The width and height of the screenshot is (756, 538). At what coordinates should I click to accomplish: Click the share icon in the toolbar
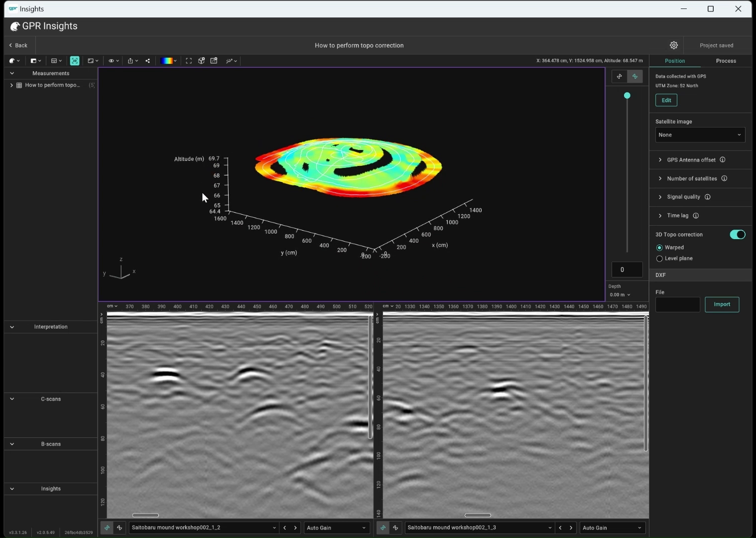[x=147, y=60]
